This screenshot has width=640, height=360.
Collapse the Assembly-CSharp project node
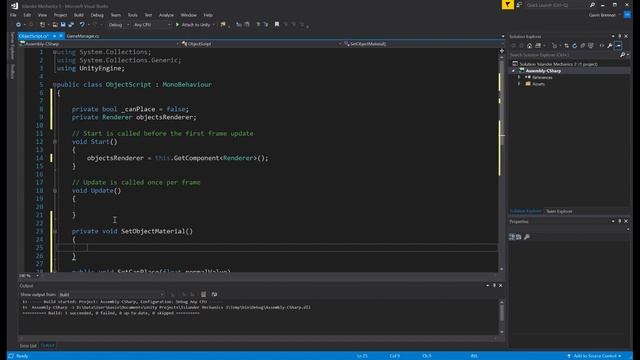[513, 71]
